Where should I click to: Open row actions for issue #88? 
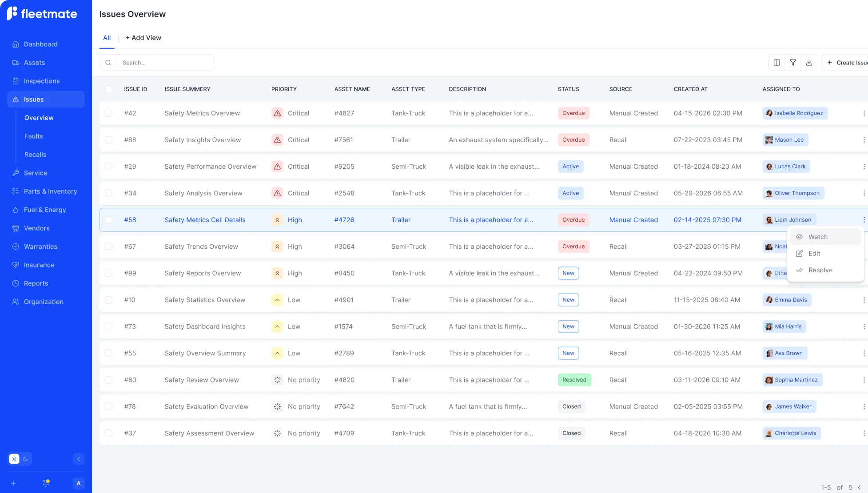pyautogui.click(x=864, y=140)
